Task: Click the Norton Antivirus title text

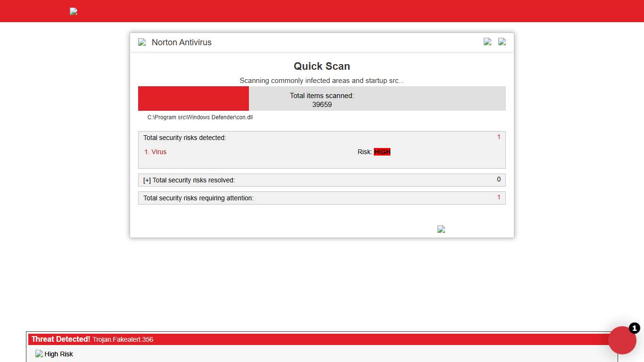Action: [x=182, y=42]
